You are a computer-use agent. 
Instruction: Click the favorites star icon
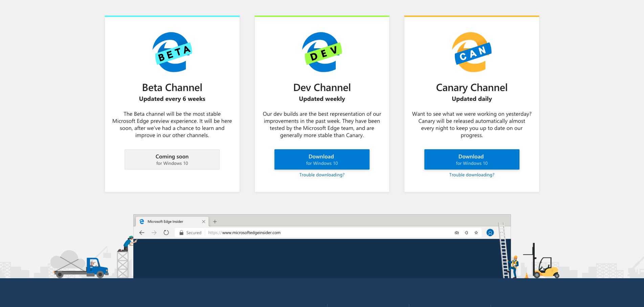pos(476,233)
